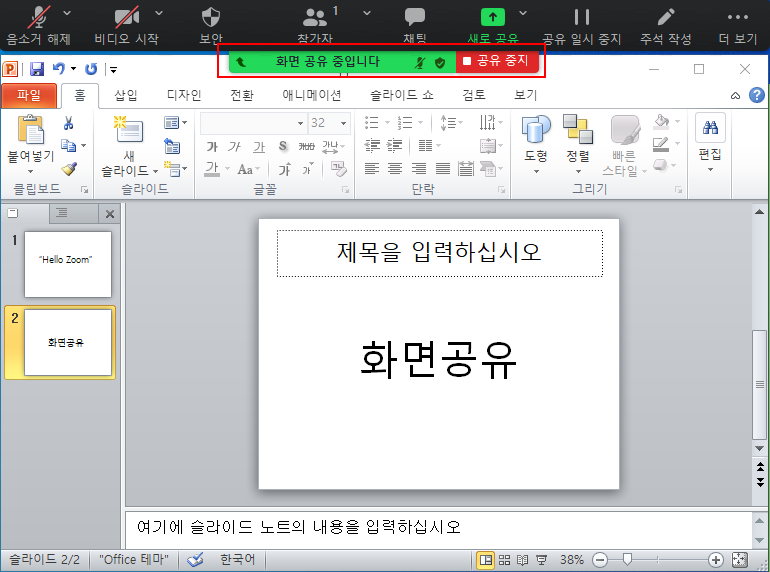The image size is (770, 572).
Task: Open the font name combo box
Action: [x=253, y=123]
